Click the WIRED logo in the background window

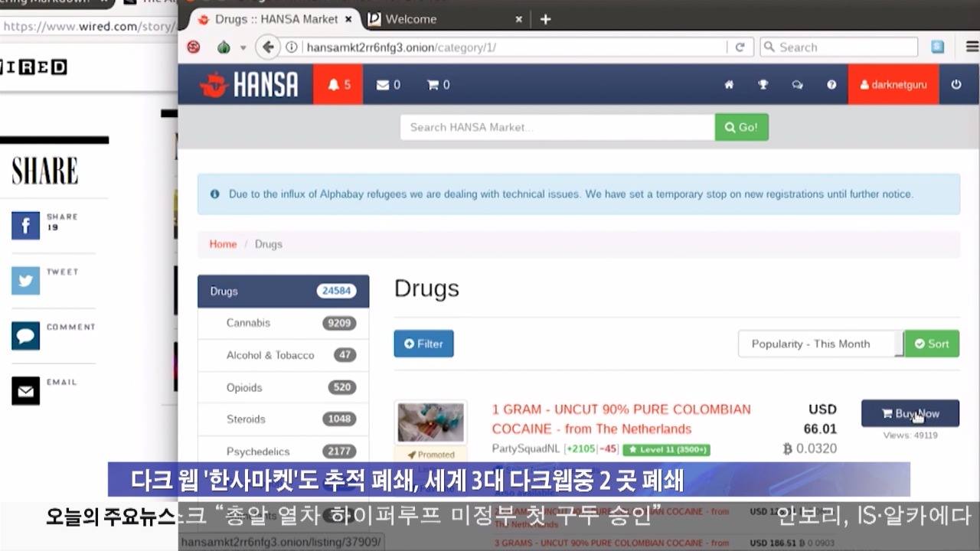[x=34, y=67]
